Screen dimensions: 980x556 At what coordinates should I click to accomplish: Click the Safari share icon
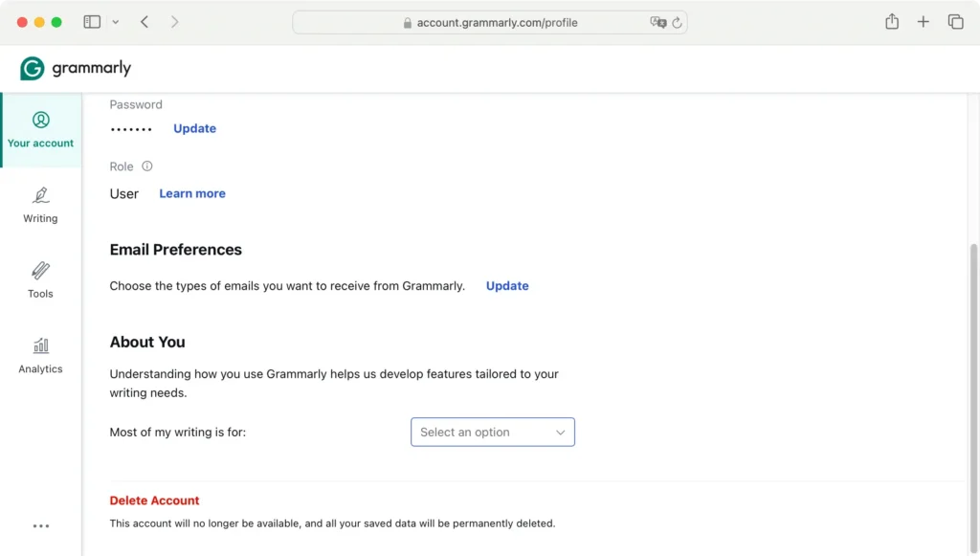(x=891, y=22)
